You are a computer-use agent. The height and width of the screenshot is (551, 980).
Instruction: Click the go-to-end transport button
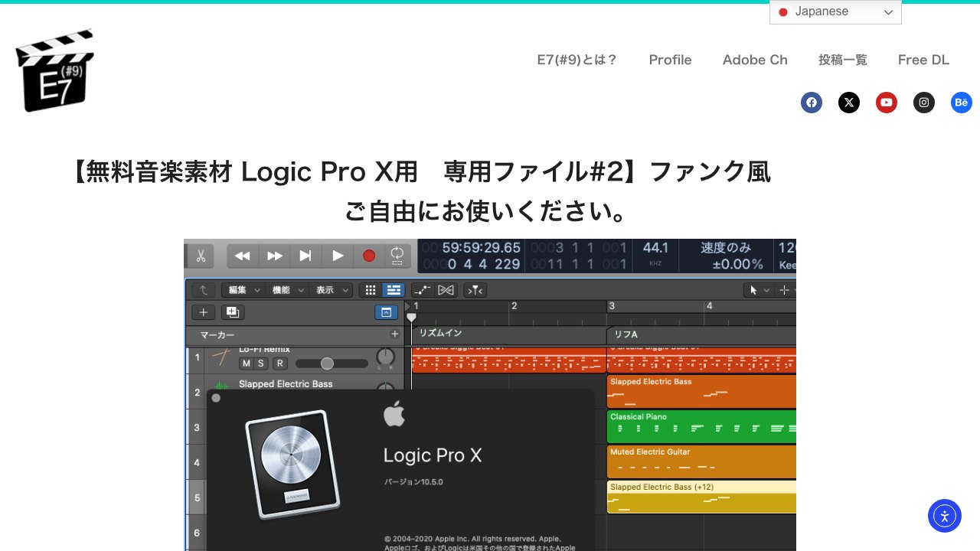[305, 256]
